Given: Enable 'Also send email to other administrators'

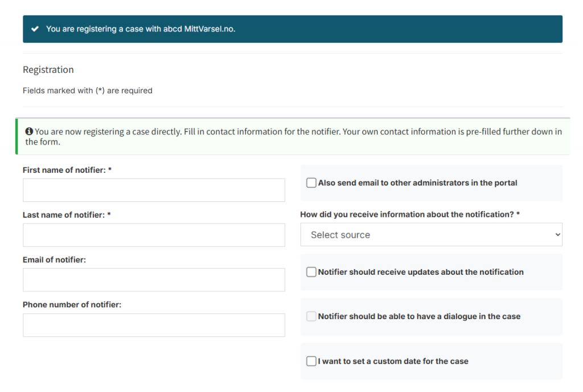Looking at the screenshot, I should pos(311,183).
